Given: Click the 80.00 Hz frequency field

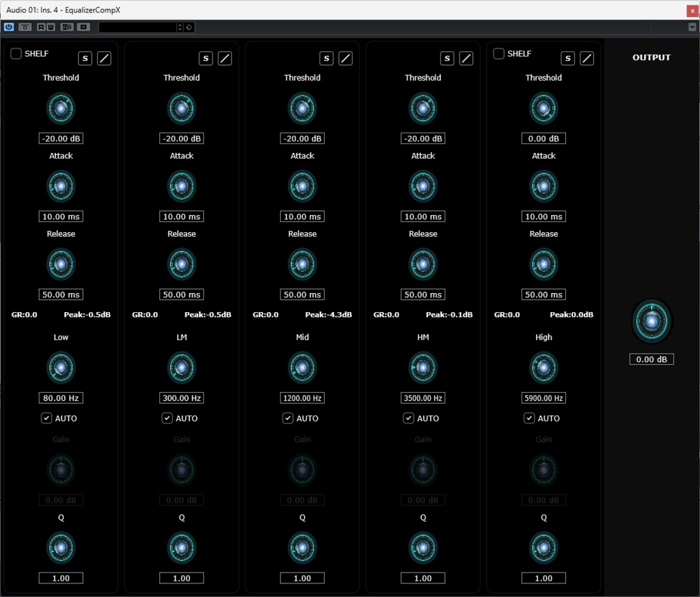Looking at the screenshot, I should click(x=61, y=398).
